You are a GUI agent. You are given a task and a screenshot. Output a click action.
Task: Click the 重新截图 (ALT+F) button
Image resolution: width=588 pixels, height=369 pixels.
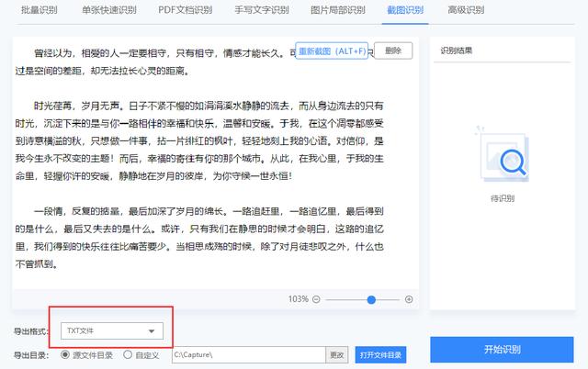click(x=332, y=51)
